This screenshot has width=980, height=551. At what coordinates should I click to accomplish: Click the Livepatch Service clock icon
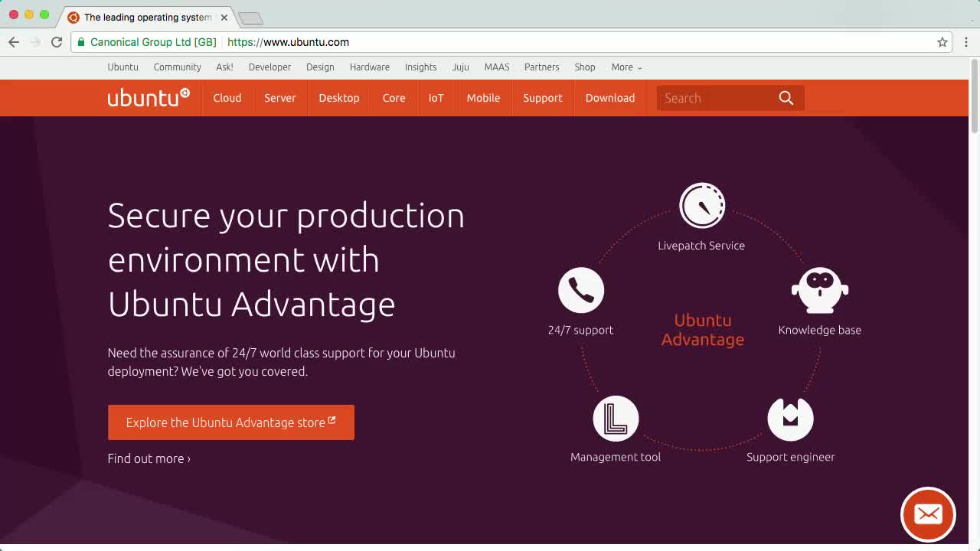coord(702,205)
